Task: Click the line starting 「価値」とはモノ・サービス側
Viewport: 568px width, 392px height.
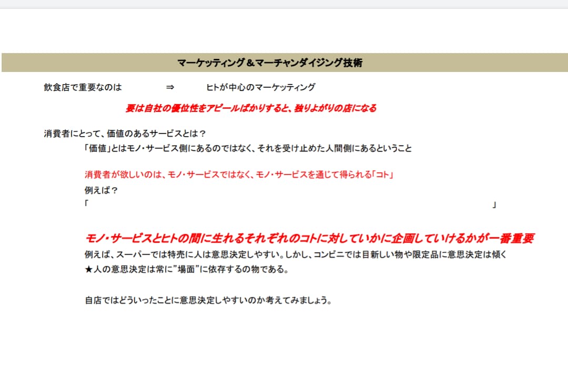Action: point(248,148)
